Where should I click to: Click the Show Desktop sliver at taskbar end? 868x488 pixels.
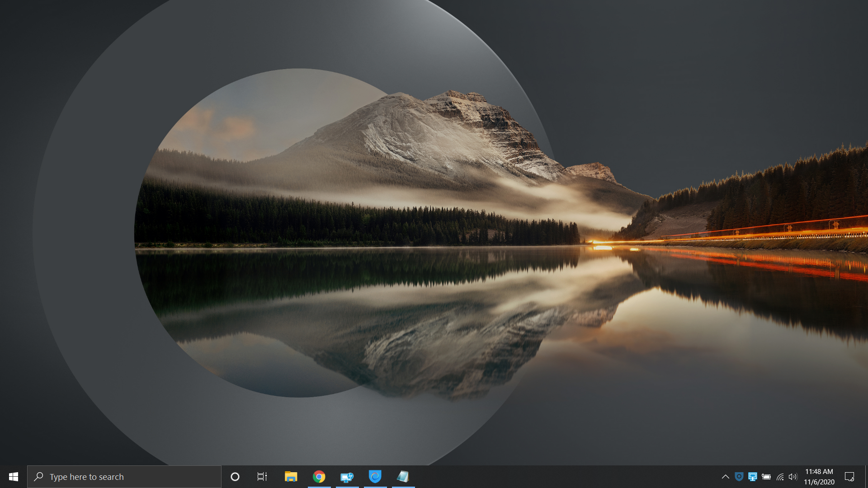(866, 477)
